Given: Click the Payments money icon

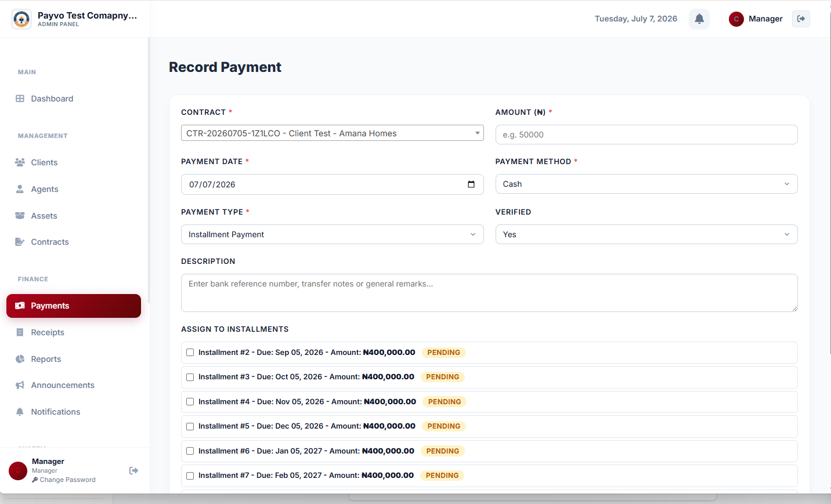Looking at the screenshot, I should coord(20,306).
